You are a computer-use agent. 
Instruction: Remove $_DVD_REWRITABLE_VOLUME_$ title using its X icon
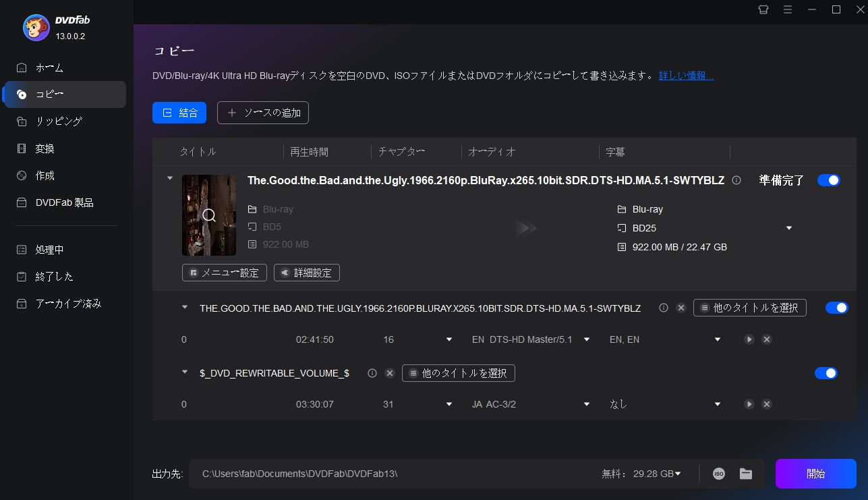(x=389, y=372)
